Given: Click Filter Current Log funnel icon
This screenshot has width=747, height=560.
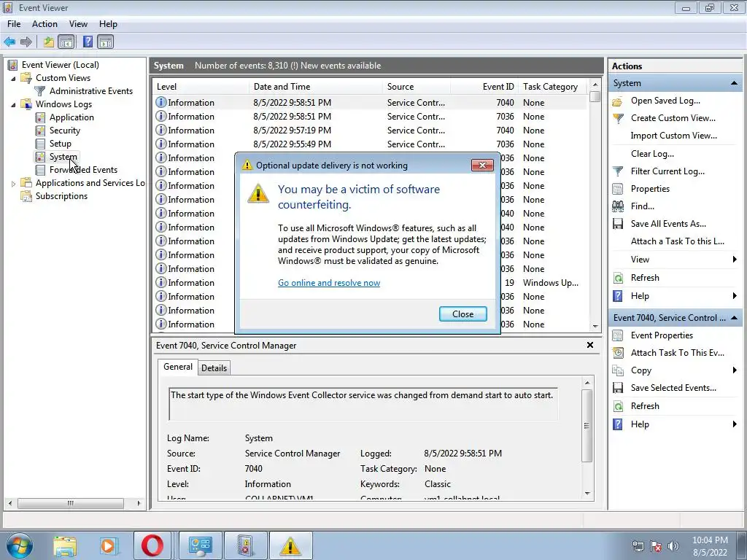Looking at the screenshot, I should (x=618, y=171).
